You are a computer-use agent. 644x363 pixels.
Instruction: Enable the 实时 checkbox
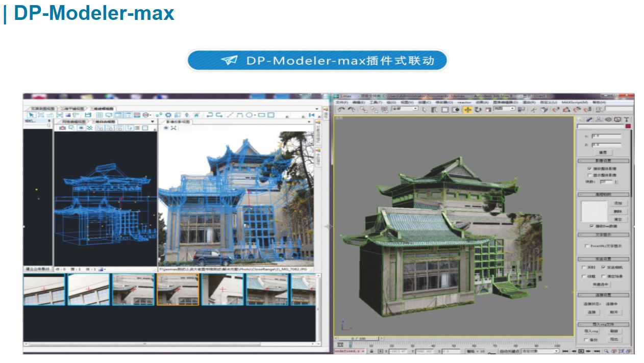click(x=584, y=267)
